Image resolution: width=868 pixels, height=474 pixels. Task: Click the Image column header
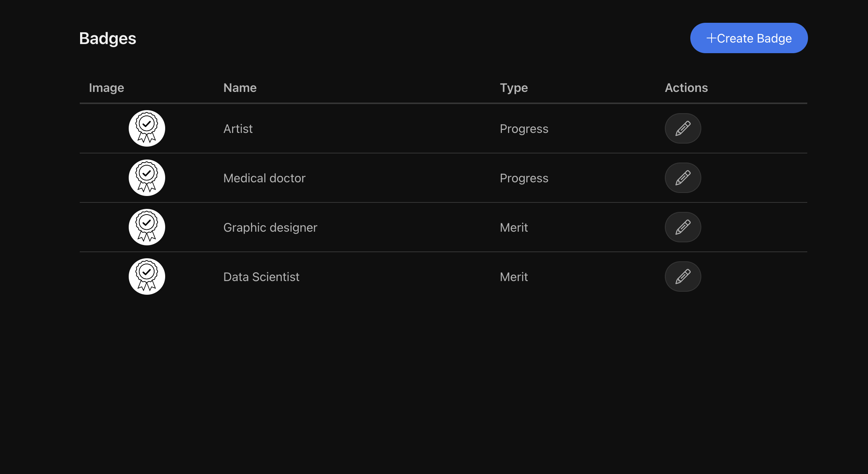coord(106,88)
